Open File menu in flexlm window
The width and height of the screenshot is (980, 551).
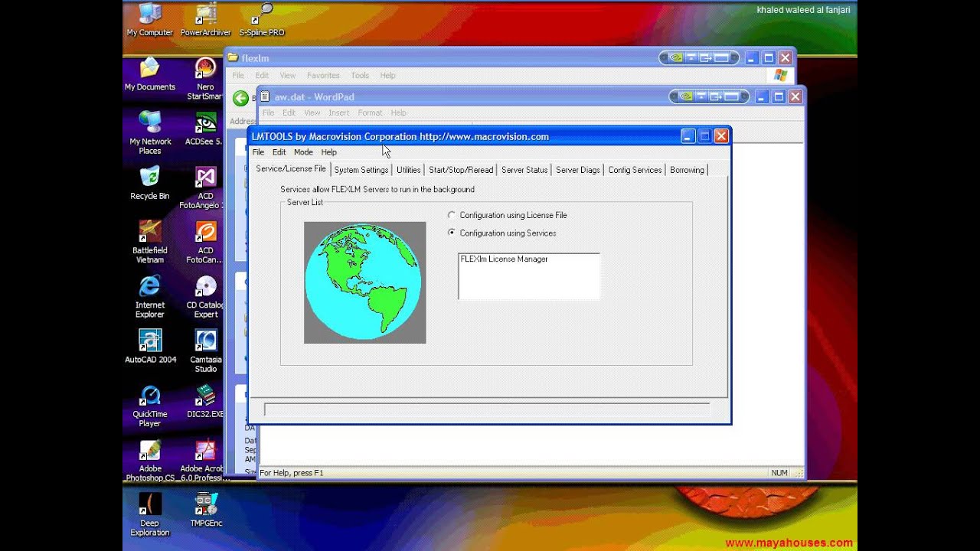coord(238,76)
